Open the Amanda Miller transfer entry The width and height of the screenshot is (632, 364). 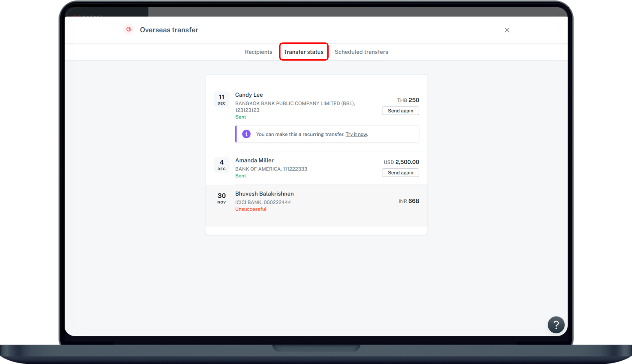point(254,160)
